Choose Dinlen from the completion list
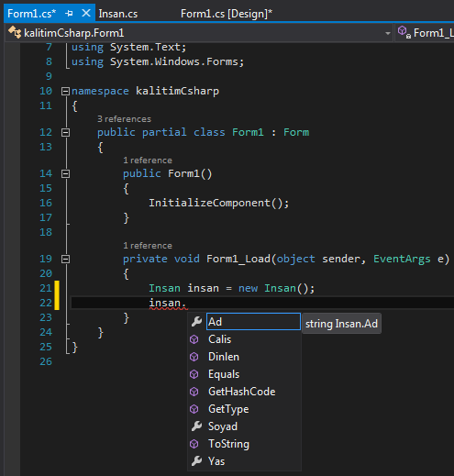Image resolution: width=454 pixels, height=476 pixels. 224,357
